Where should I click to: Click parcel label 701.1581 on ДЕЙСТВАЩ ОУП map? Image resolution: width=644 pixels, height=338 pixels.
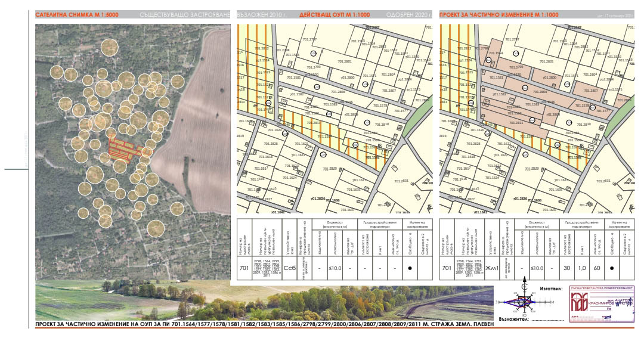pos(294,77)
